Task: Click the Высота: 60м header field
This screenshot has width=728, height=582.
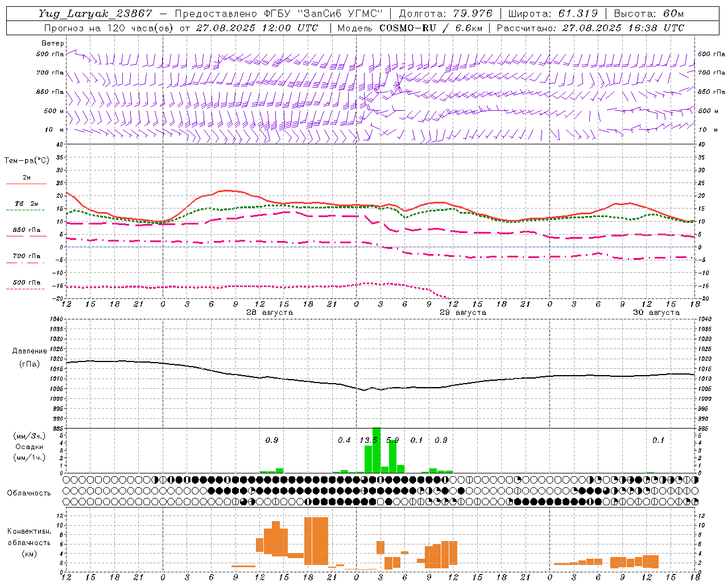Action: click(648, 14)
